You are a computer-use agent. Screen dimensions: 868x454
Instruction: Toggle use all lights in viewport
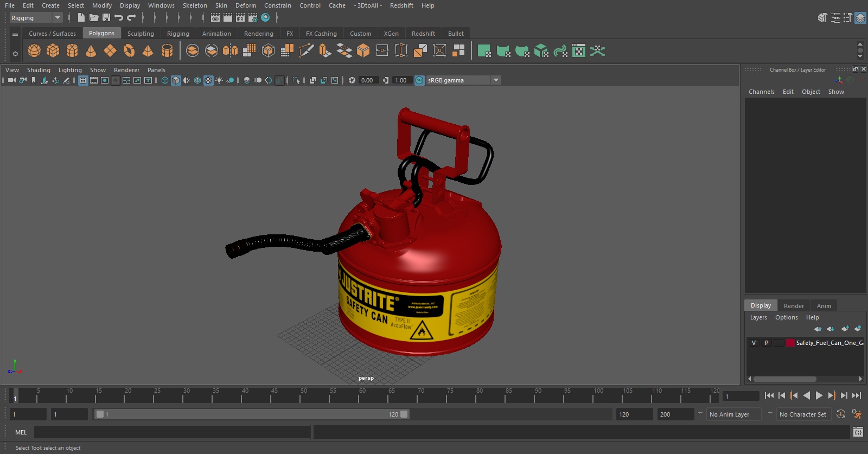coord(219,80)
